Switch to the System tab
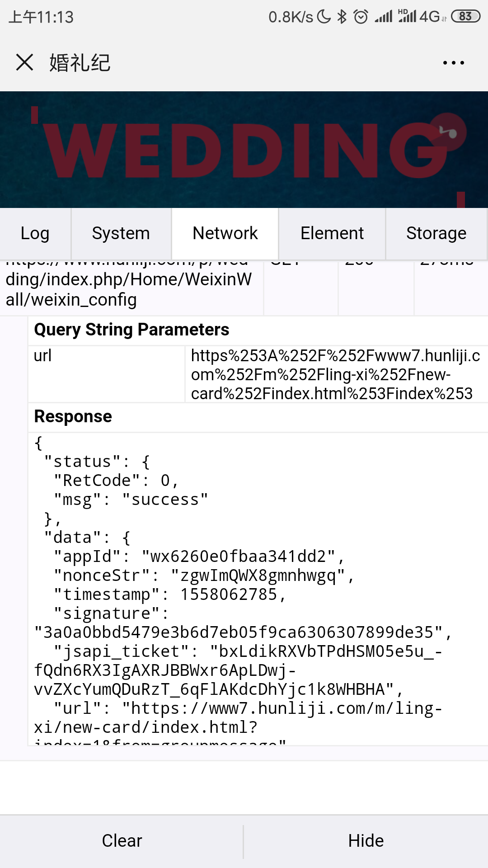The width and height of the screenshot is (488, 868). tap(121, 233)
